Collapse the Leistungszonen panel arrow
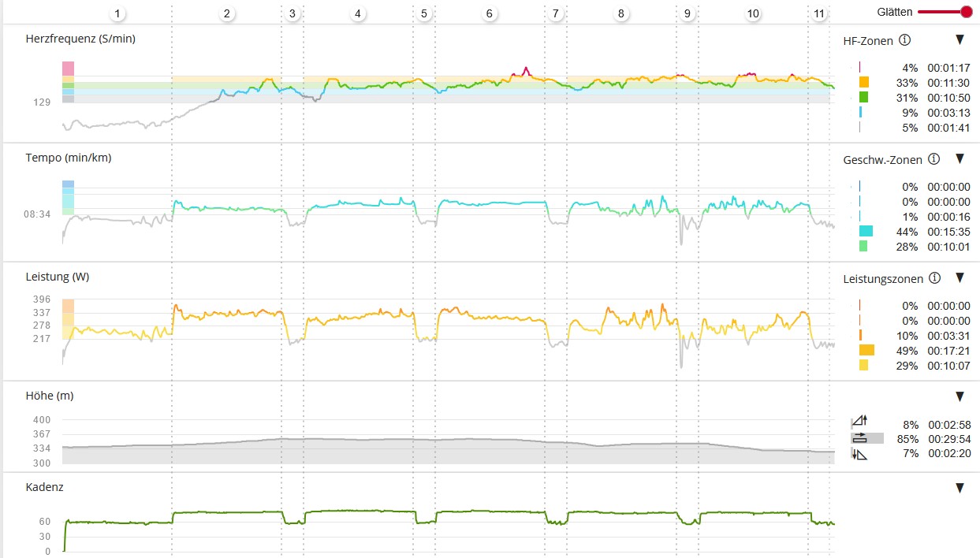The width and height of the screenshot is (980, 558). (x=960, y=278)
